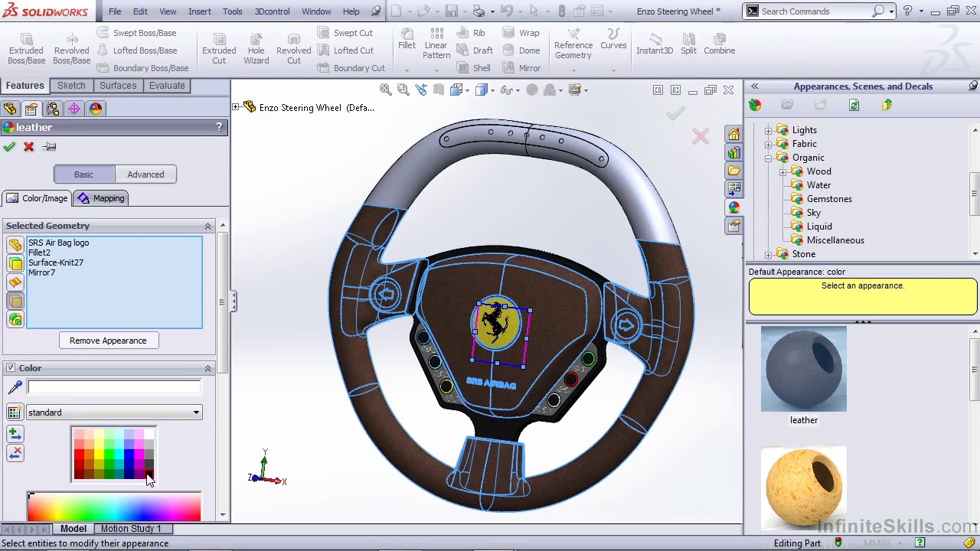Open the Tools menu
Image resolution: width=980 pixels, height=551 pixels.
click(x=233, y=11)
